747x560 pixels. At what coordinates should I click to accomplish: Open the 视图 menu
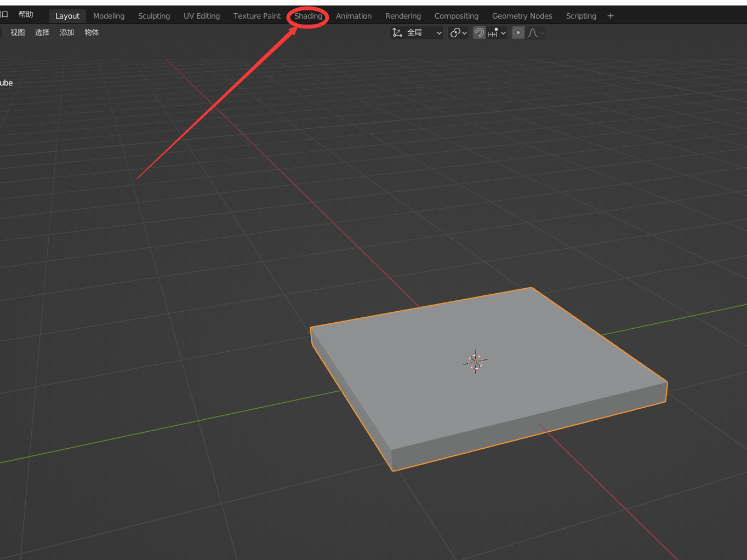(17, 32)
